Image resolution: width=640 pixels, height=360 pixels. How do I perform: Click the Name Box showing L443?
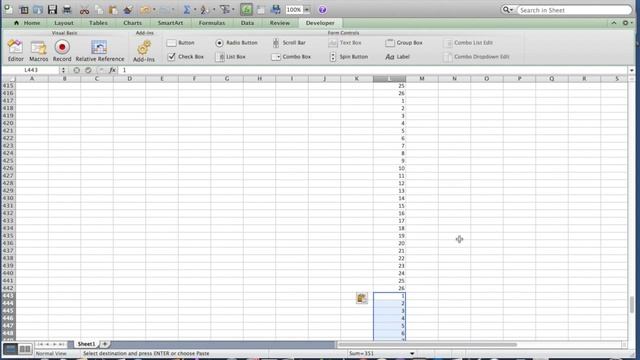pos(31,70)
